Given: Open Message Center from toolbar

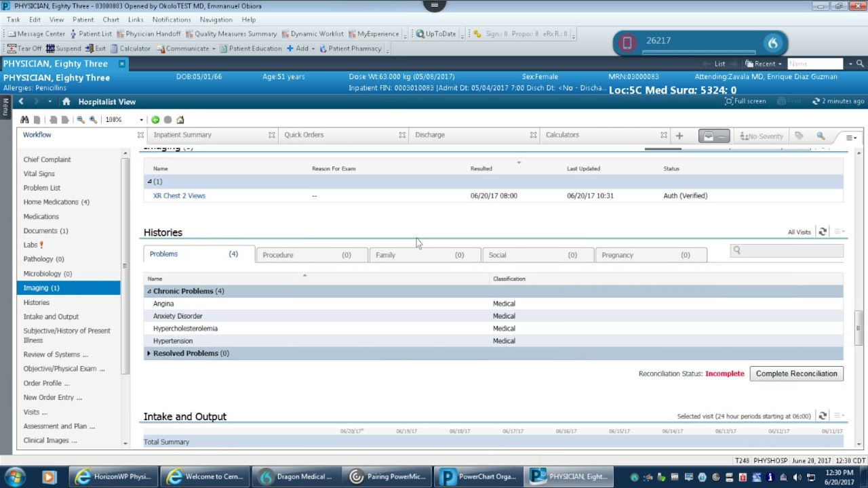Looking at the screenshot, I should (37, 33).
